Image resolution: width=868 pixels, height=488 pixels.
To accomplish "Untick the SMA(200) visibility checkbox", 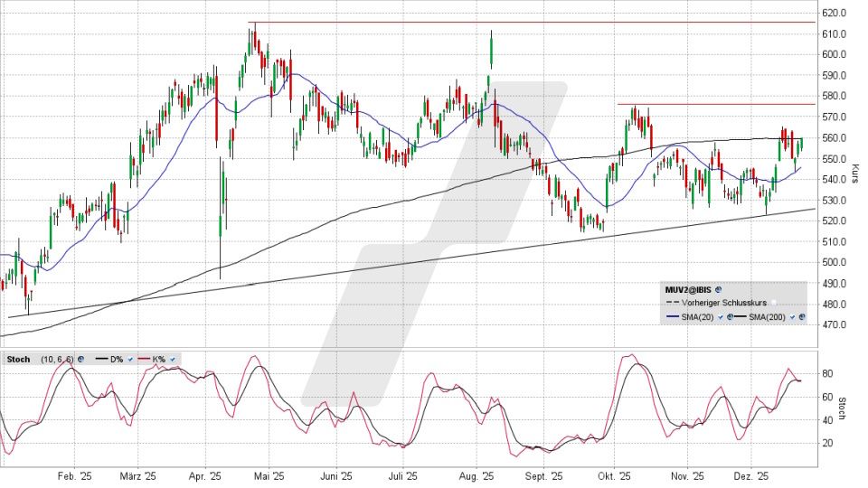I will tap(792, 317).
